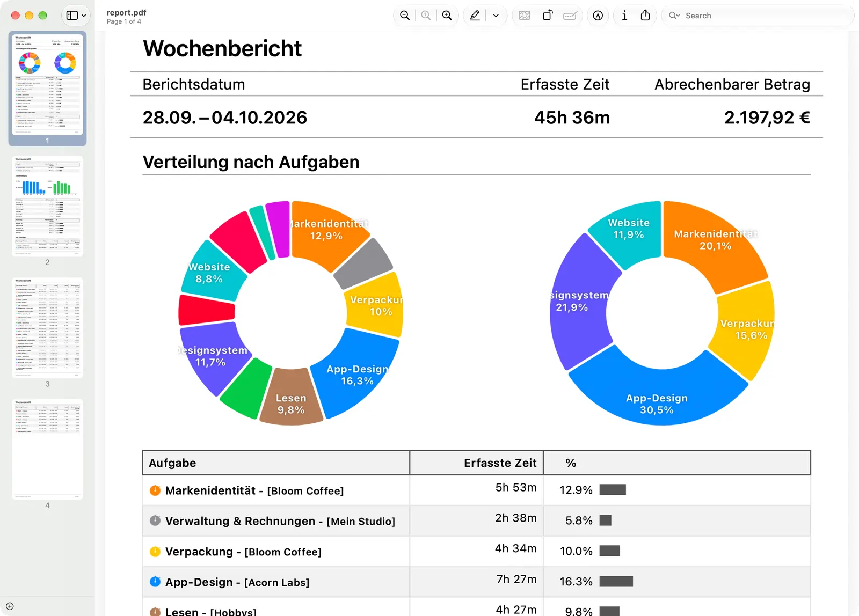
Task: Click the orange clock icon beside Markenidentität
Action: (155, 490)
